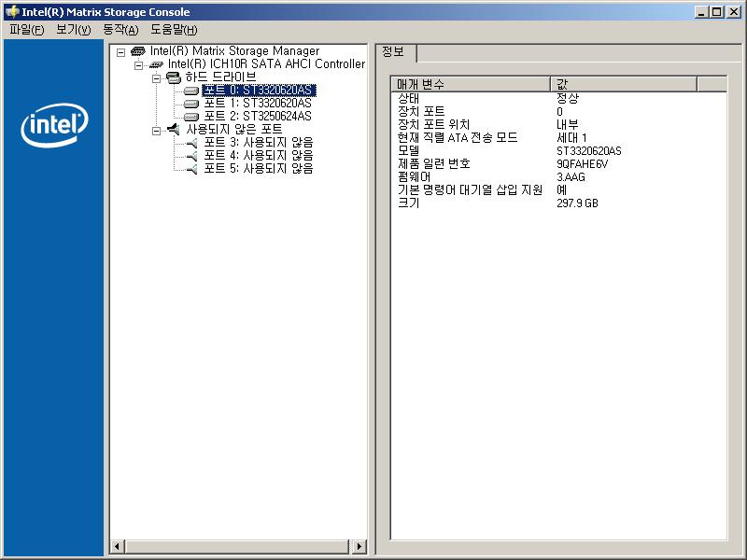Click the 정상 status value
This screenshot has height=560, width=747.
click(568, 99)
